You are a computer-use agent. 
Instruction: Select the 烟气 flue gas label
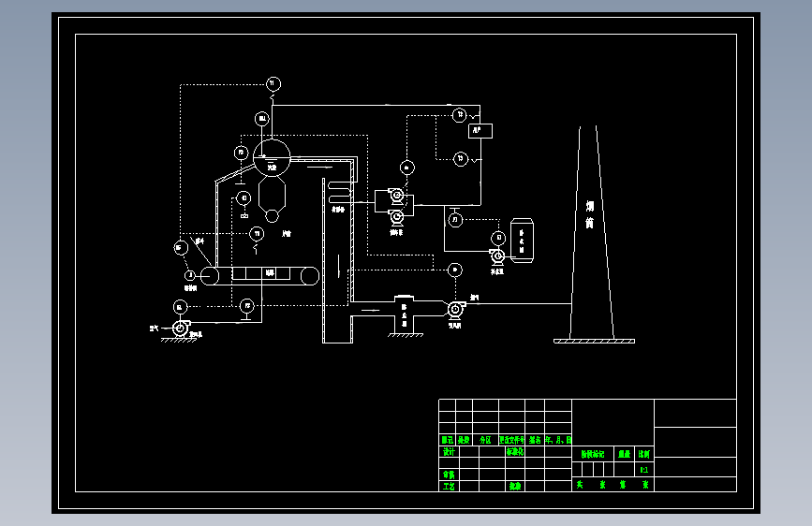click(x=474, y=298)
